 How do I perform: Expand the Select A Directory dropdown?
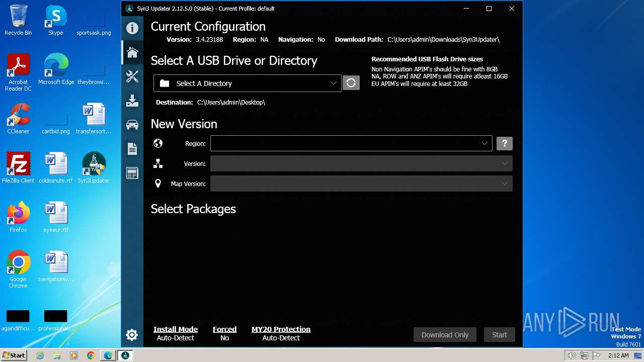pos(247,83)
